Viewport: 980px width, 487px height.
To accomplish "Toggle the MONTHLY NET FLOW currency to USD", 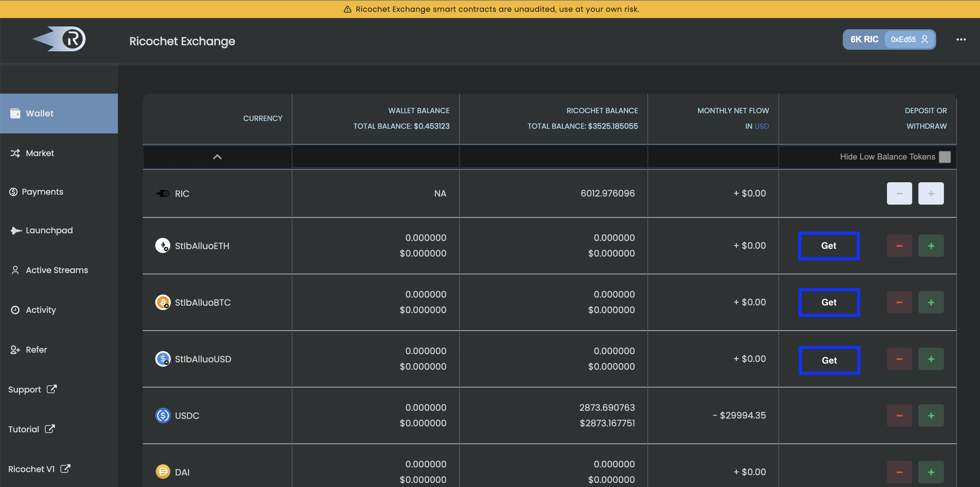I will [762, 126].
